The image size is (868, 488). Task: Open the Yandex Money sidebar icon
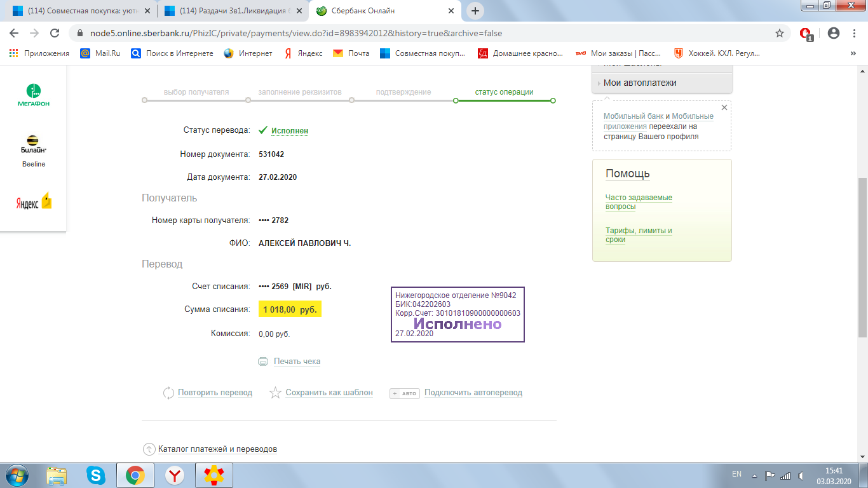pos(34,201)
